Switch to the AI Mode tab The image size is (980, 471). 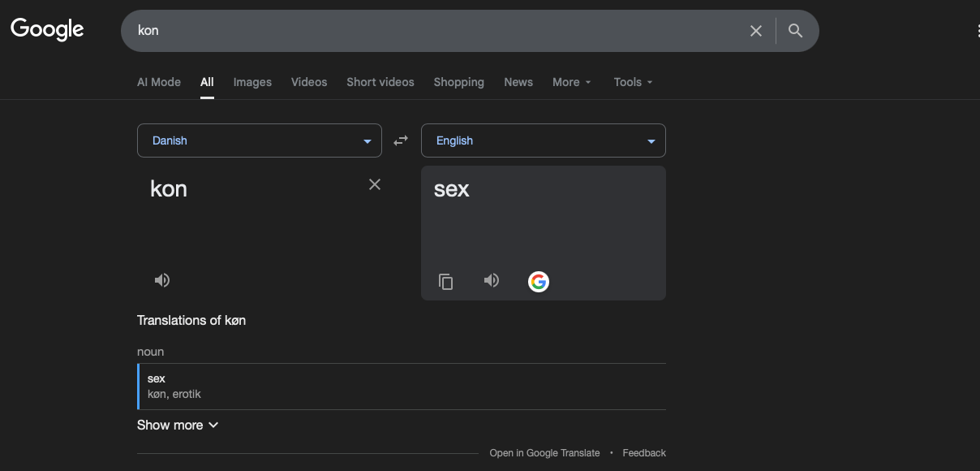(159, 82)
